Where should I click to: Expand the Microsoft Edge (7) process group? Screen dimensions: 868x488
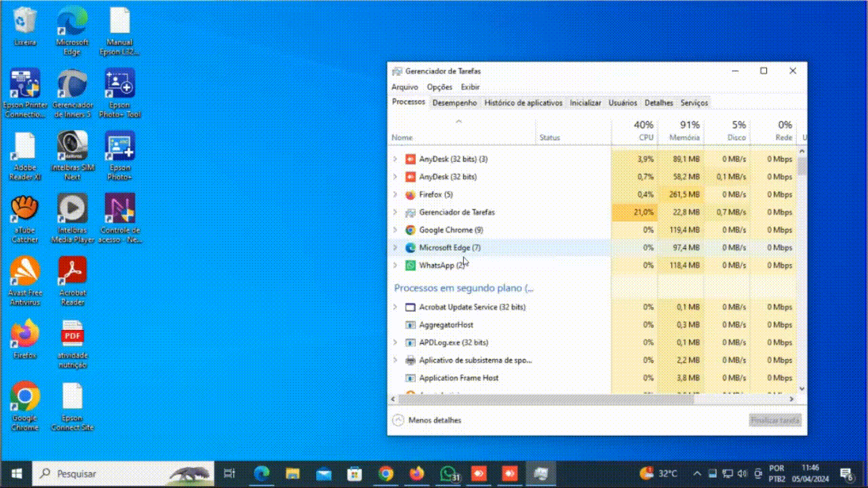[x=395, y=247]
